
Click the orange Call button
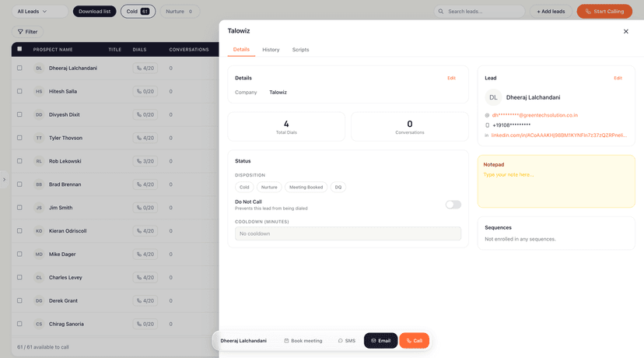coord(414,341)
